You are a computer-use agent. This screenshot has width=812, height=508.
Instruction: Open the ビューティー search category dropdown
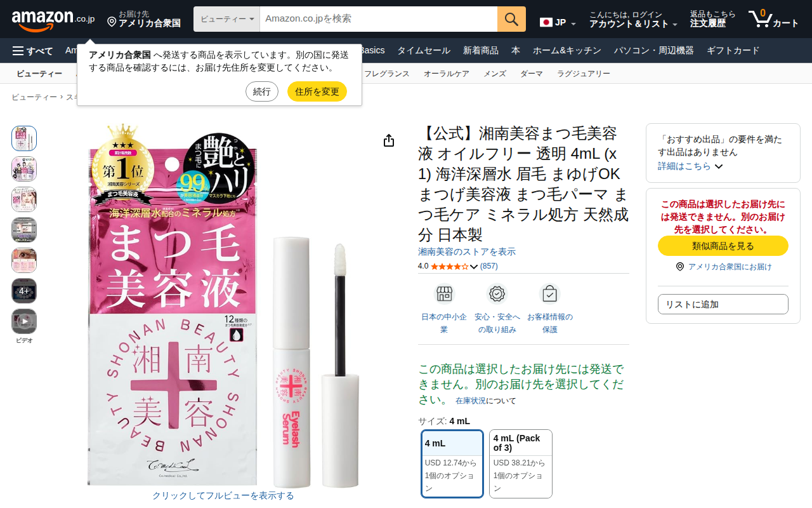(x=226, y=19)
